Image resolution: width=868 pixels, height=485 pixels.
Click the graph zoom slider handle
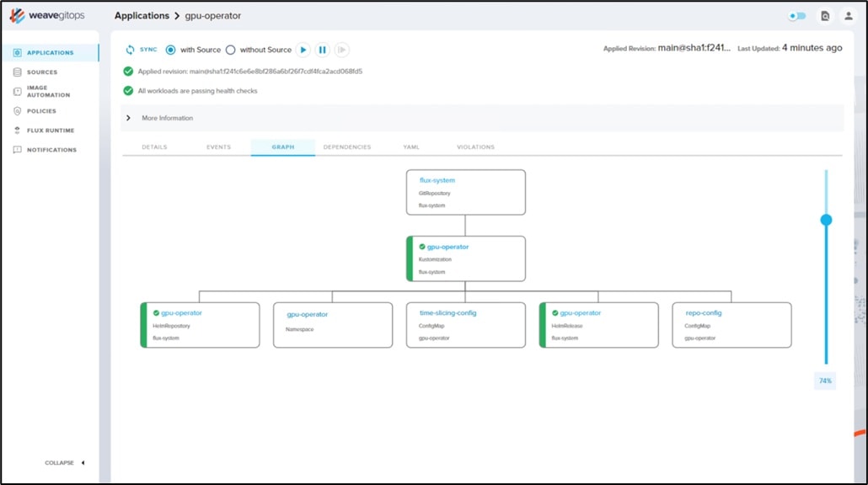(x=826, y=220)
